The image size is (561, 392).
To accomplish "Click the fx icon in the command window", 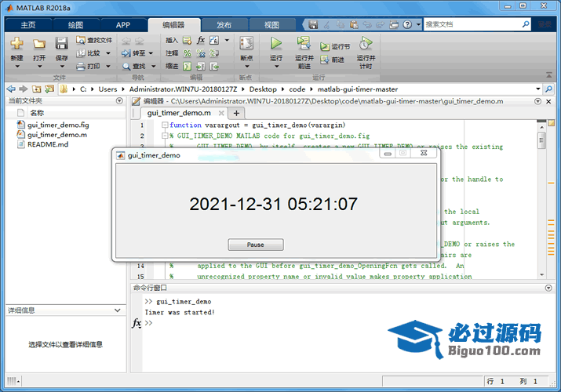I will tap(137, 323).
